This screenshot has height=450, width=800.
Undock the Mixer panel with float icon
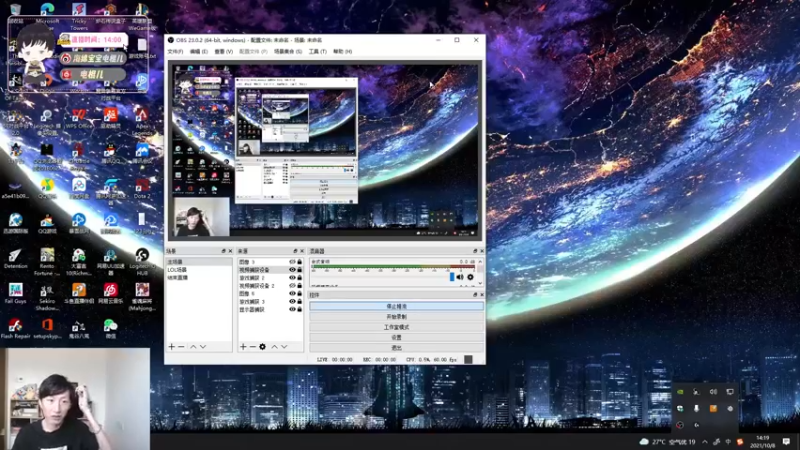[475, 251]
